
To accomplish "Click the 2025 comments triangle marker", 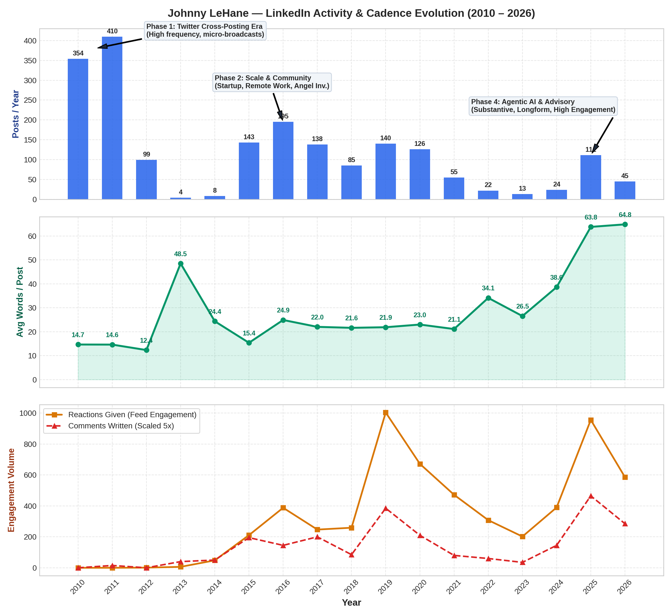I will 591,496.
